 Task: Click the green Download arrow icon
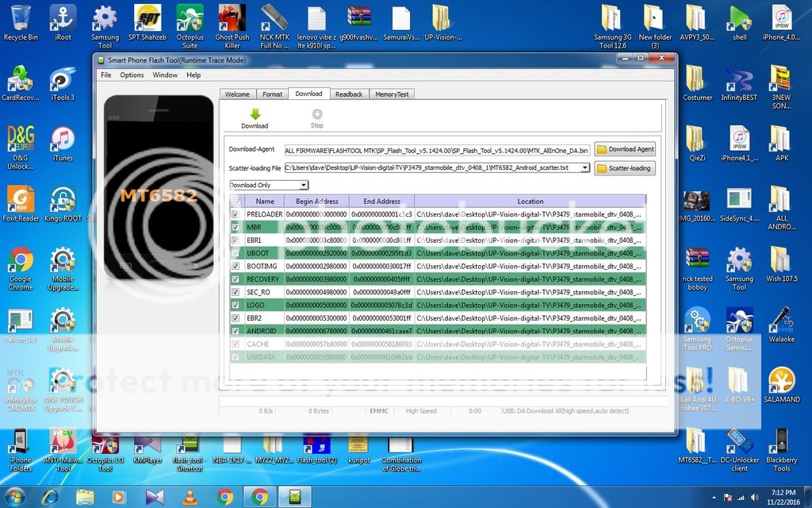(255, 115)
